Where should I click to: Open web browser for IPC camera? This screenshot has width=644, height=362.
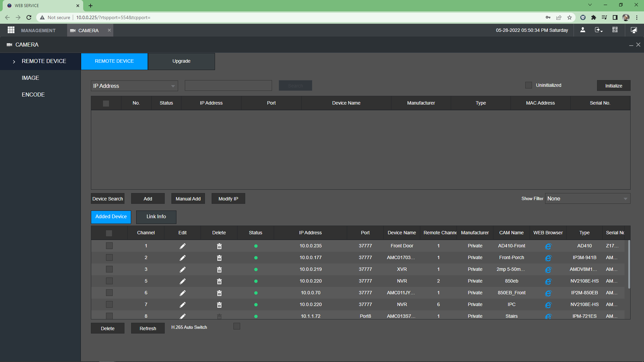[548, 305]
